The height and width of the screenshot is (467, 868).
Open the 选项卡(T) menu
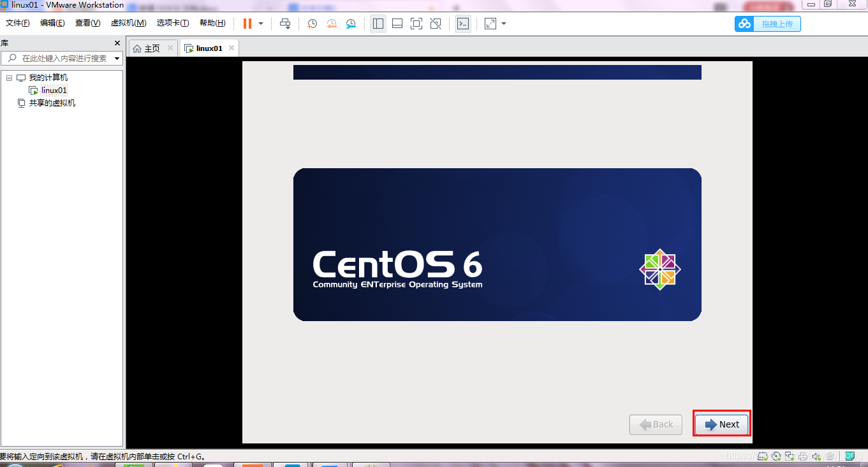(173, 23)
